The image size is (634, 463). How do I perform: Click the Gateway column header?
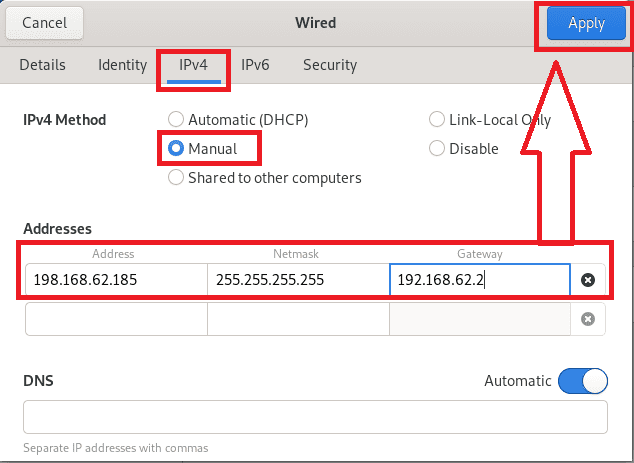point(480,254)
